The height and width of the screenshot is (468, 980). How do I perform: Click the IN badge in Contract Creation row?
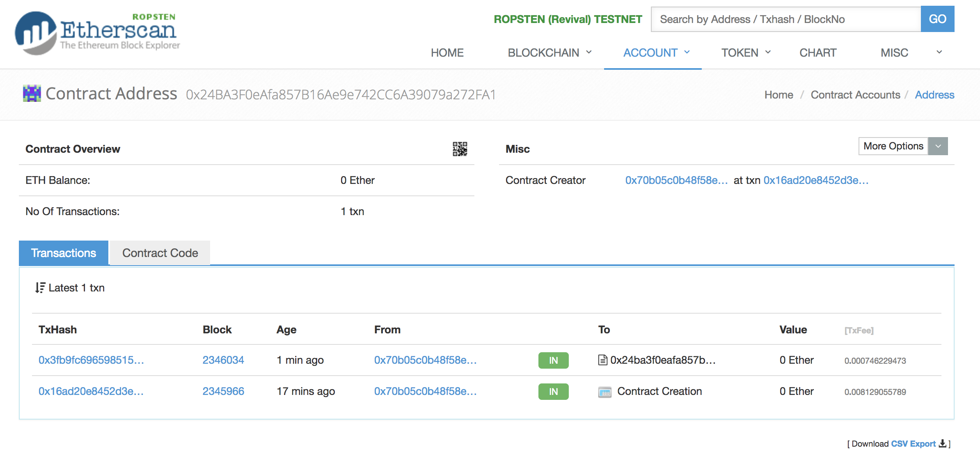pos(553,392)
